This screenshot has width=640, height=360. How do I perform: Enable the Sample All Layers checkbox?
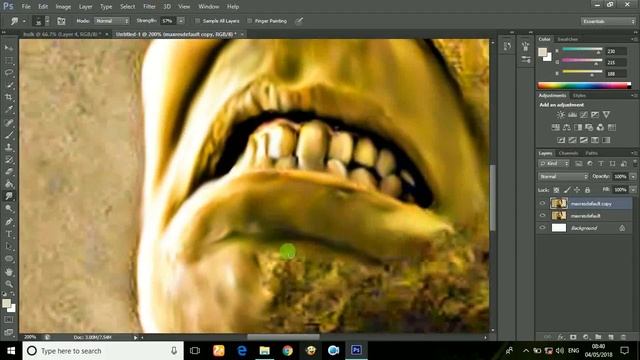tap(198, 21)
